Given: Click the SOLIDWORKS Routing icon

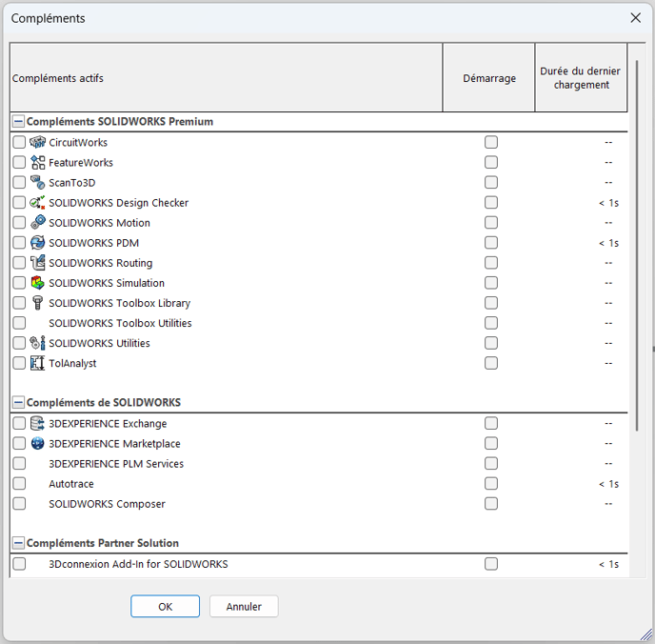Looking at the screenshot, I should click(x=37, y=262).
